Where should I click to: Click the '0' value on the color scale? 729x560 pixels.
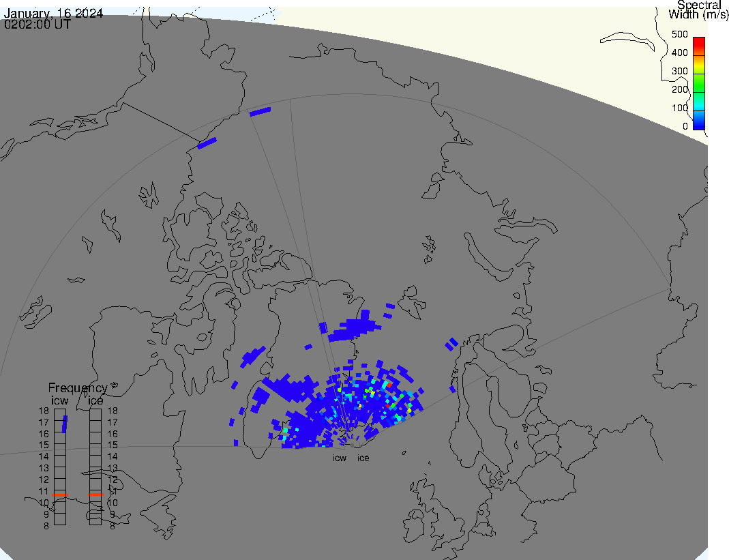click(685, 126)
